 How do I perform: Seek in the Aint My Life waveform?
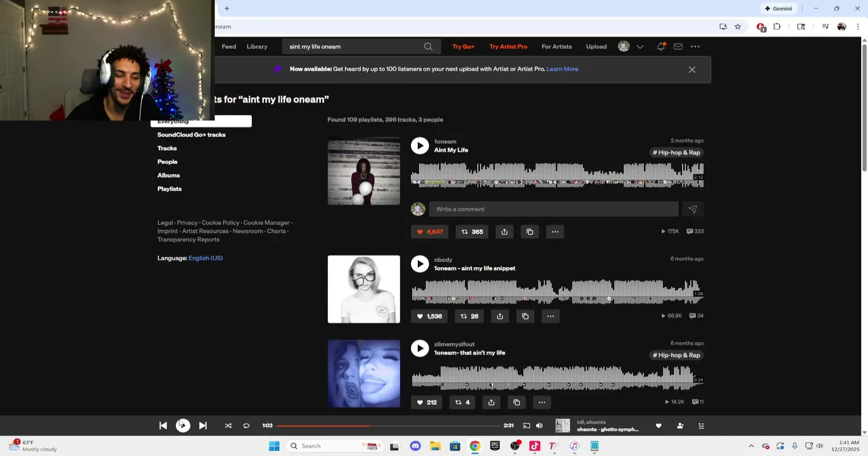tap(557, 175)
